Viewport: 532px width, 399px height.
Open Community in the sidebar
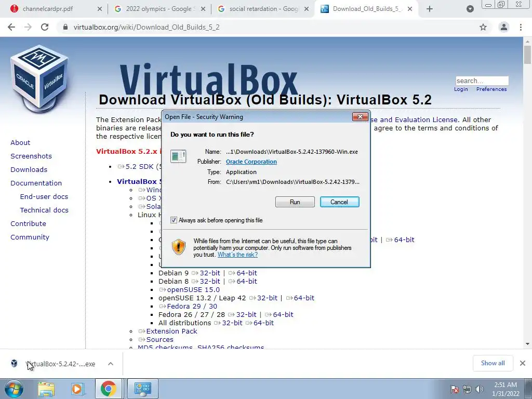tap(30, 237)
